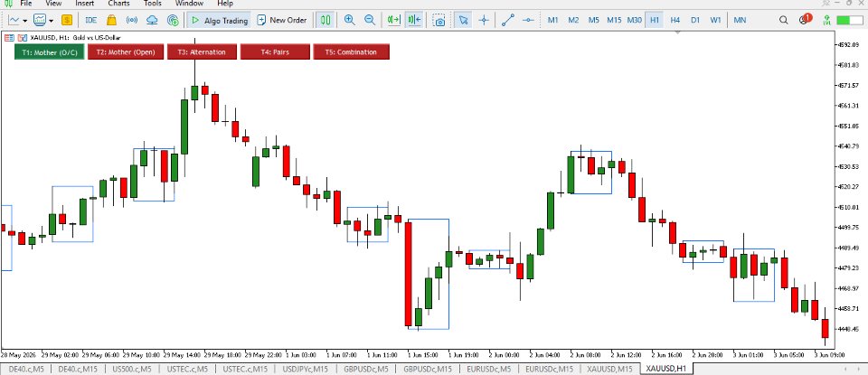Switch to W1 timeframe

[716, 21]
